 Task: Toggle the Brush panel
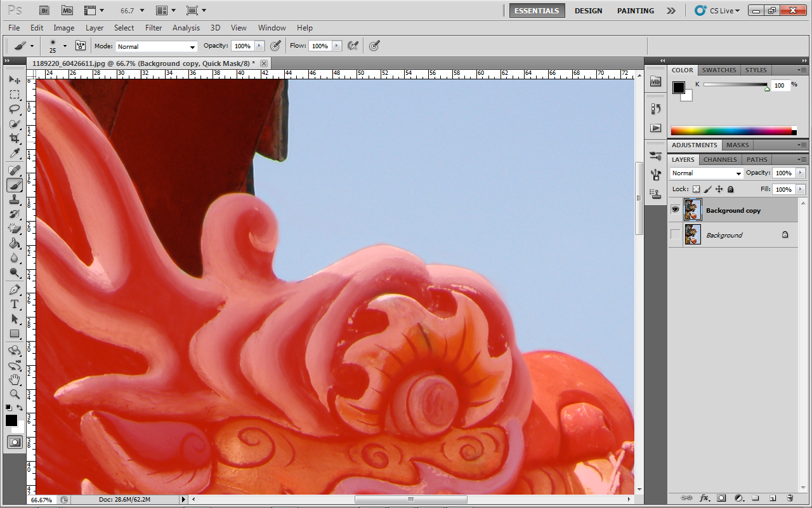point(81,46)
